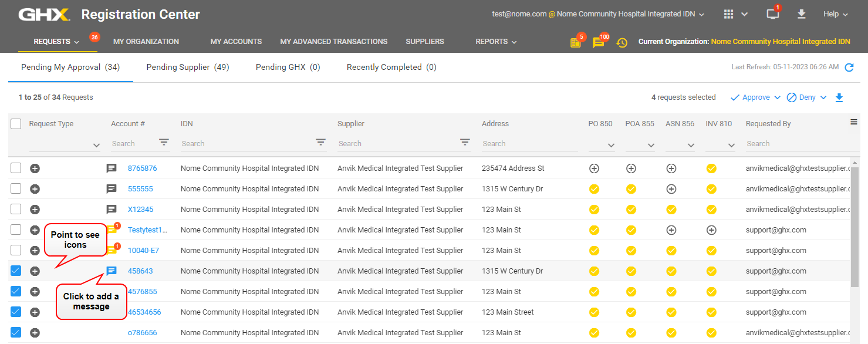Check the box for account 8765876 row
The height and width of the screenshot is (344, 868).
(16, 168)
